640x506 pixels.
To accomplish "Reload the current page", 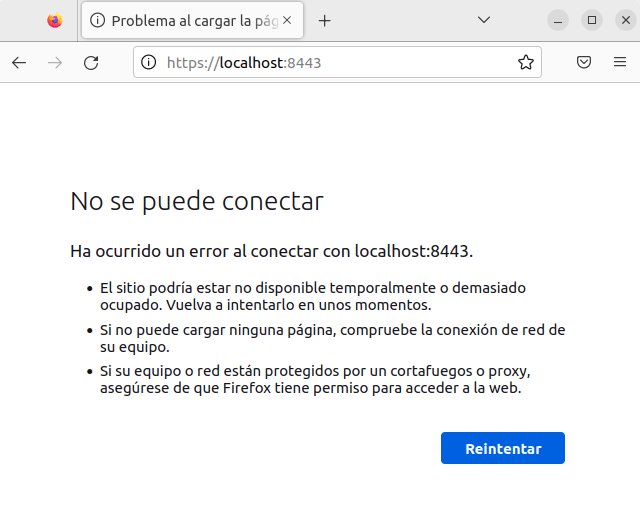I will (x=91, y=62).
